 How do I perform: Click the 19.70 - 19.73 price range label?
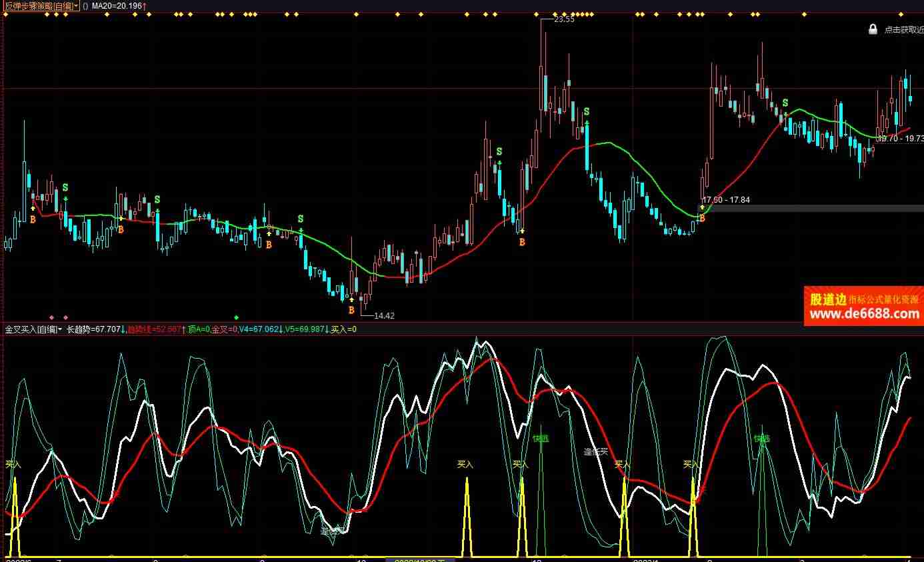pos(900,139)
